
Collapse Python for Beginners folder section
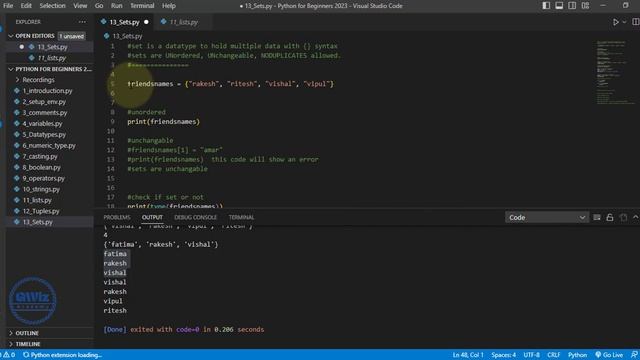[x=50, y=69]
